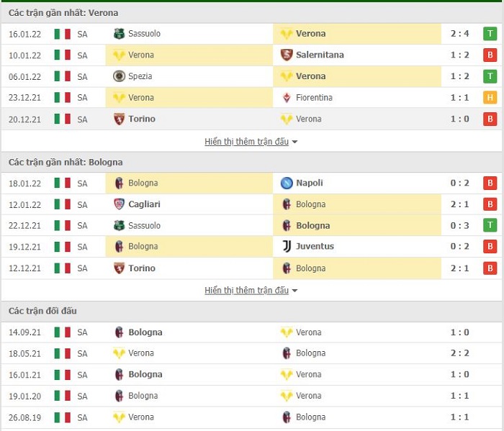Click the Juventus logo icon
This screenshot has width=504, height=431.
(x=287, y=246)
